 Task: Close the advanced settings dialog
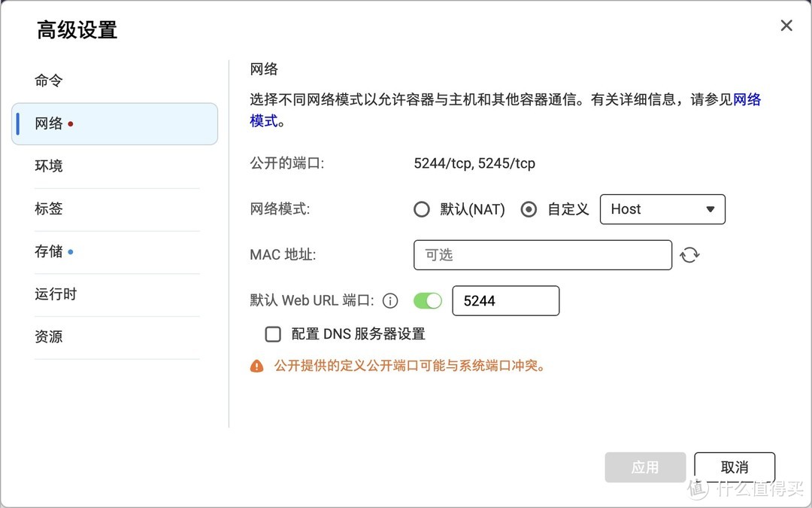tap(786, 26)
